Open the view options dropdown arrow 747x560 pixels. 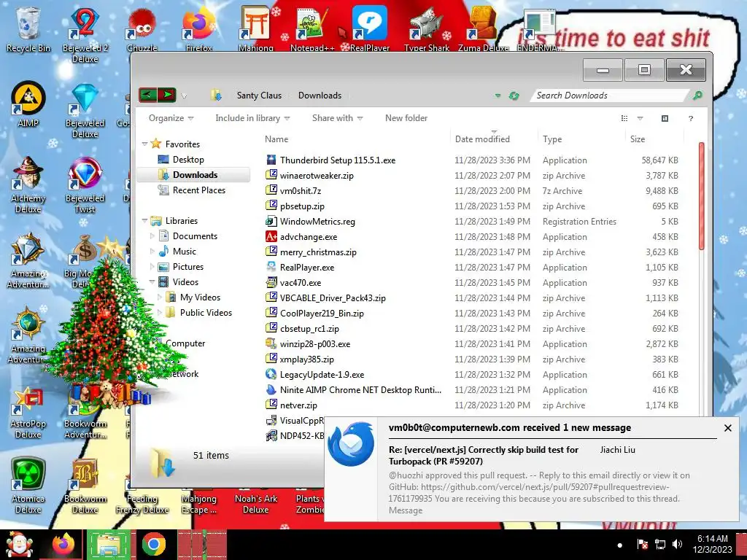640,118
